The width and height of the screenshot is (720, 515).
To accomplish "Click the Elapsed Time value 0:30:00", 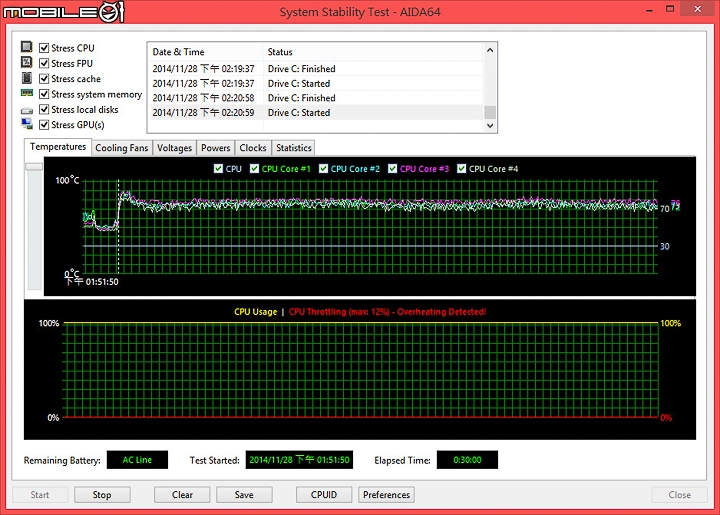I will (467, 460).
